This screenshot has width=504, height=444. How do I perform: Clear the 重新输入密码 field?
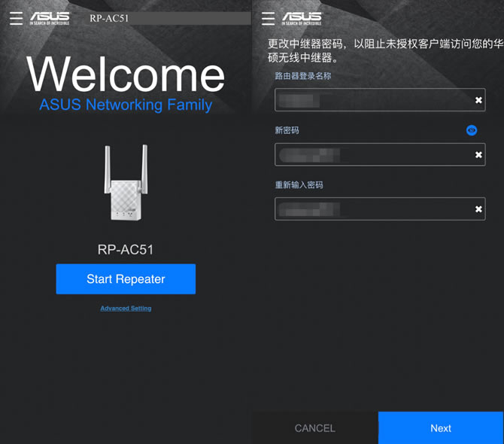tap(478, 209)
